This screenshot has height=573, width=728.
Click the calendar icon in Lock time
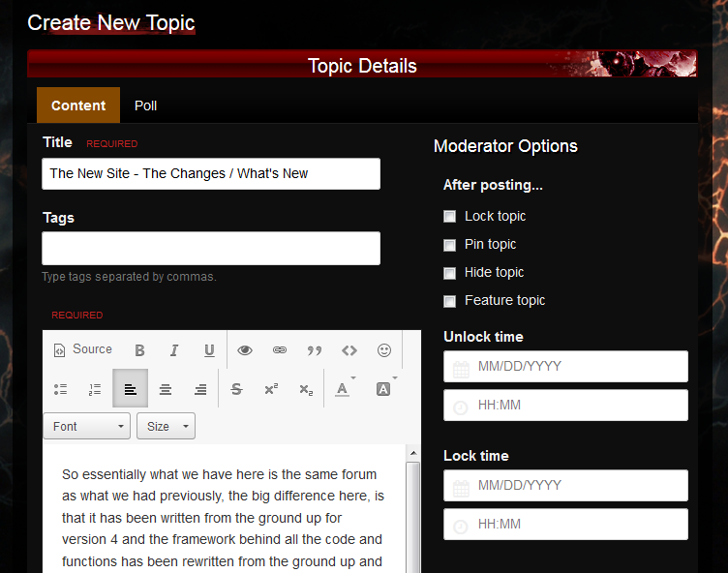(461, 489)
